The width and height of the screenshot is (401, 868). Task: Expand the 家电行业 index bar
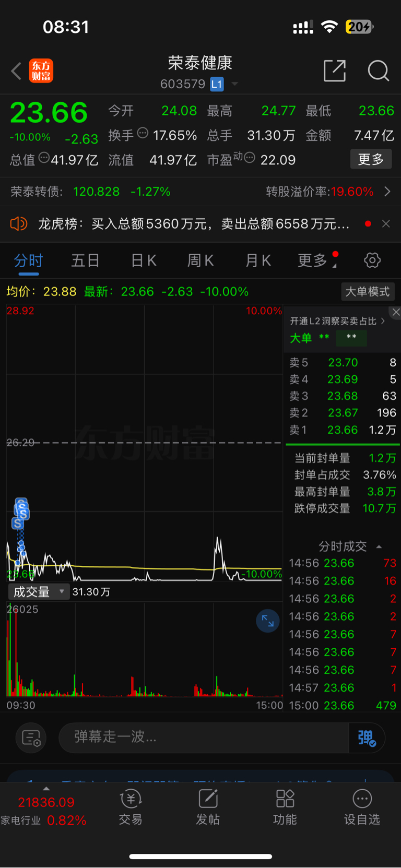pos(46,789)
